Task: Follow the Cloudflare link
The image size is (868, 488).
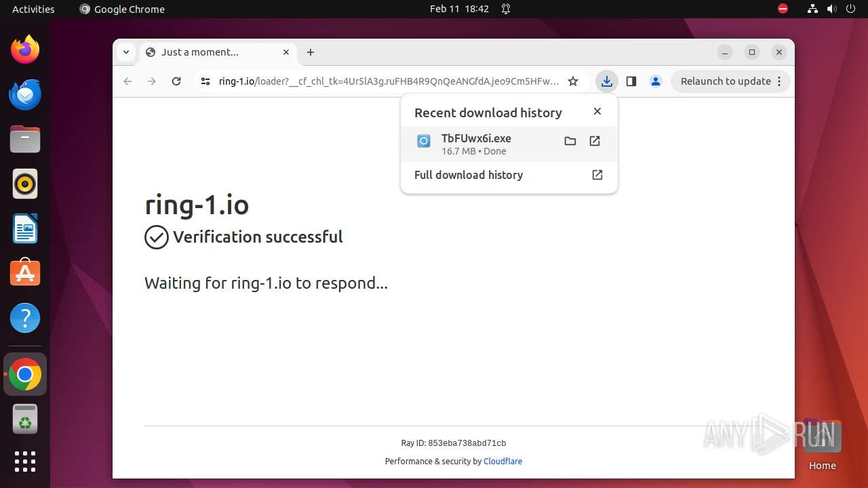Action: pyautogui.click(x=502, y=462)
